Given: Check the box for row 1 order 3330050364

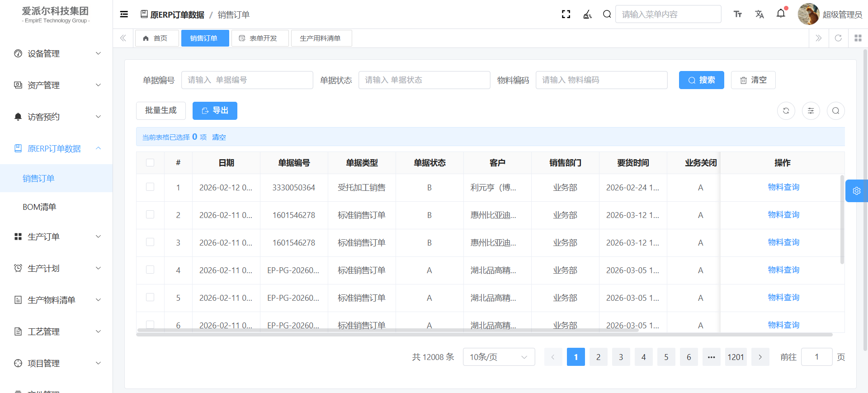Looking at the screenshot, I should coord(150,187).
